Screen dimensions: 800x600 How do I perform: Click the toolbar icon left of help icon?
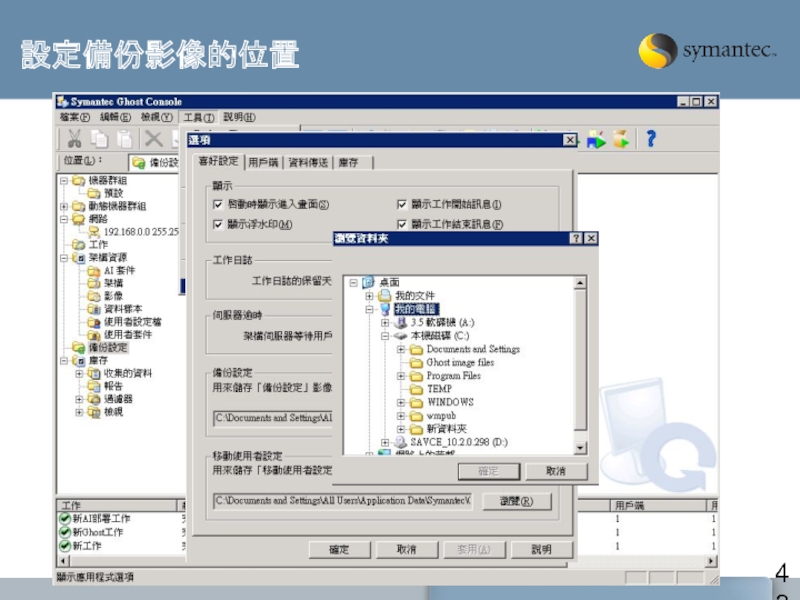coord(621,139)
